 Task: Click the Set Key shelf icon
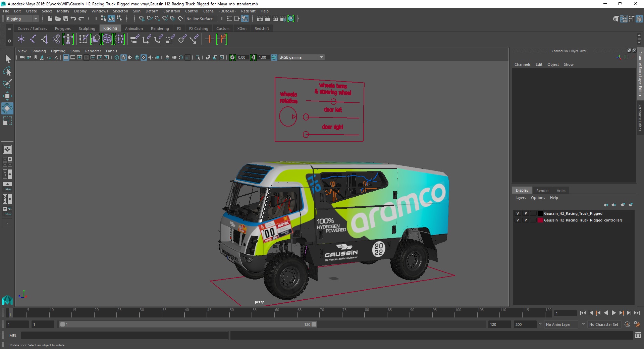(x=210, y=39)
